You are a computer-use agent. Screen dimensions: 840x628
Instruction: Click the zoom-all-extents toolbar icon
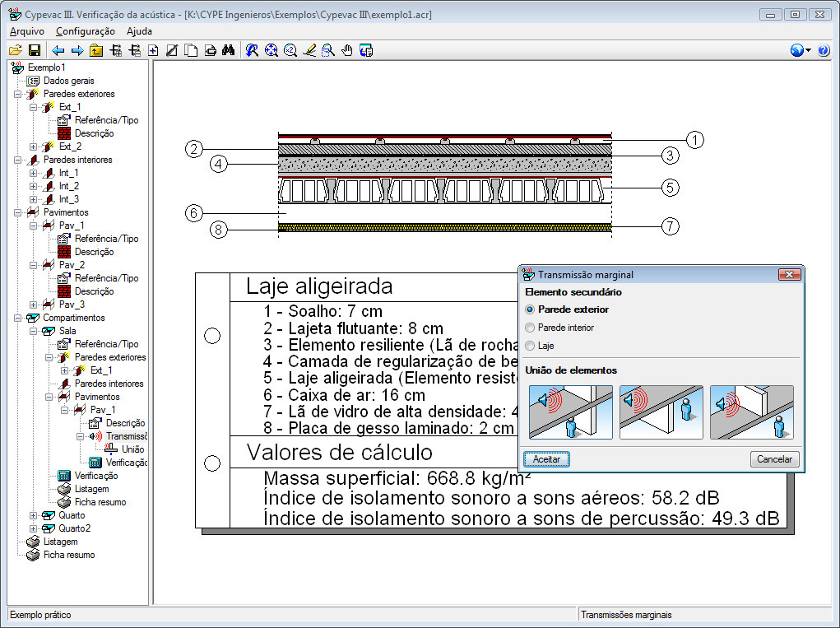tap(271, 50)
